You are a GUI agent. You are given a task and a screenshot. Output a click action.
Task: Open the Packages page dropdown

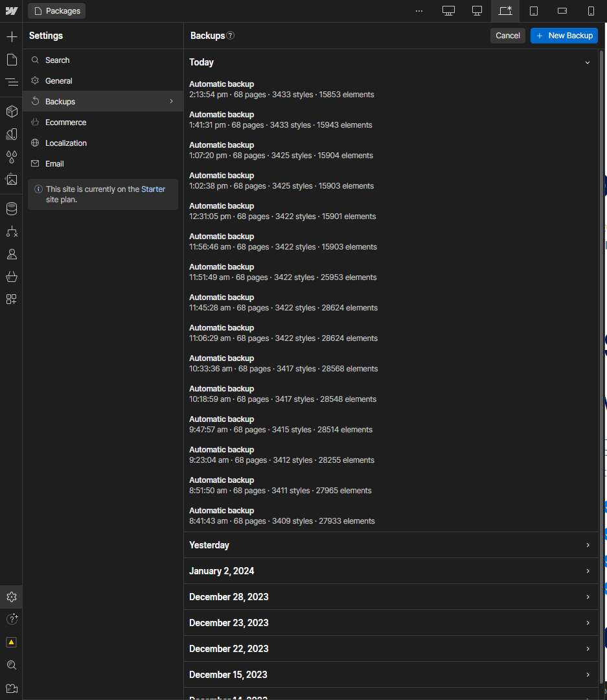tap(56, 11)
